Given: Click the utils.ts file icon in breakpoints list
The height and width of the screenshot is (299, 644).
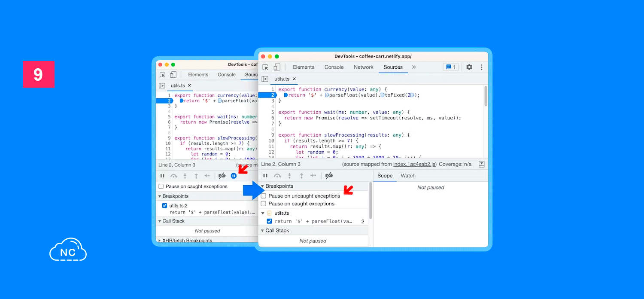Looking at the screenshot, I should pos(270,213).
